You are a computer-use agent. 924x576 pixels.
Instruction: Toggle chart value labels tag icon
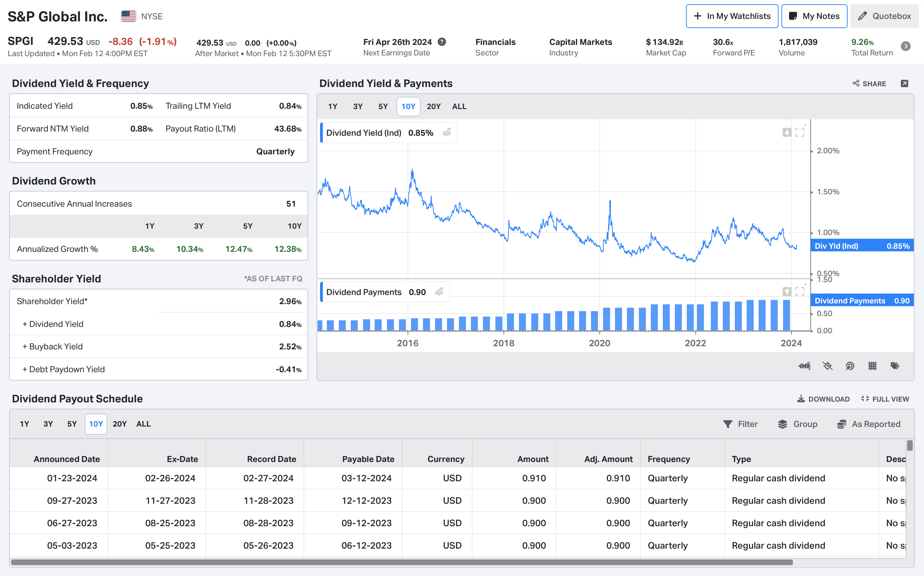point(895,366)
